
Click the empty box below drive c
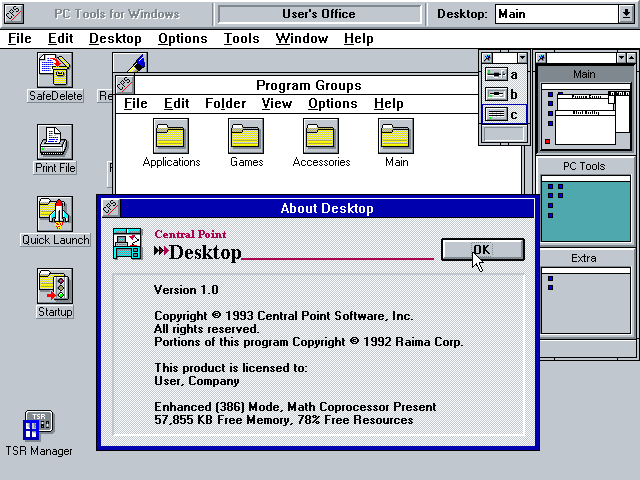[504, 133]
